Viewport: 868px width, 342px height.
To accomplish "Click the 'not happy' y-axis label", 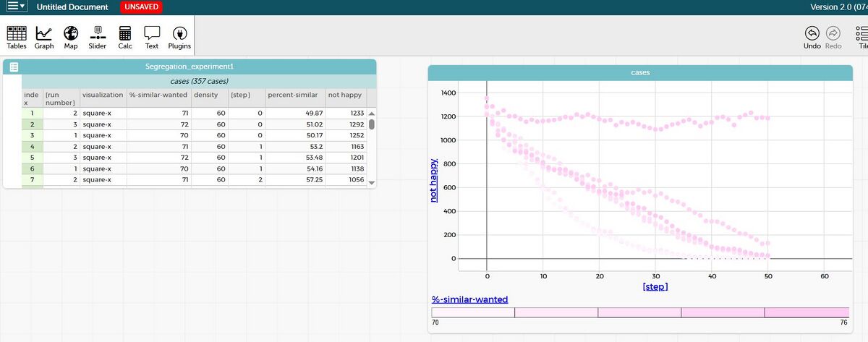I will pos(435,180).
